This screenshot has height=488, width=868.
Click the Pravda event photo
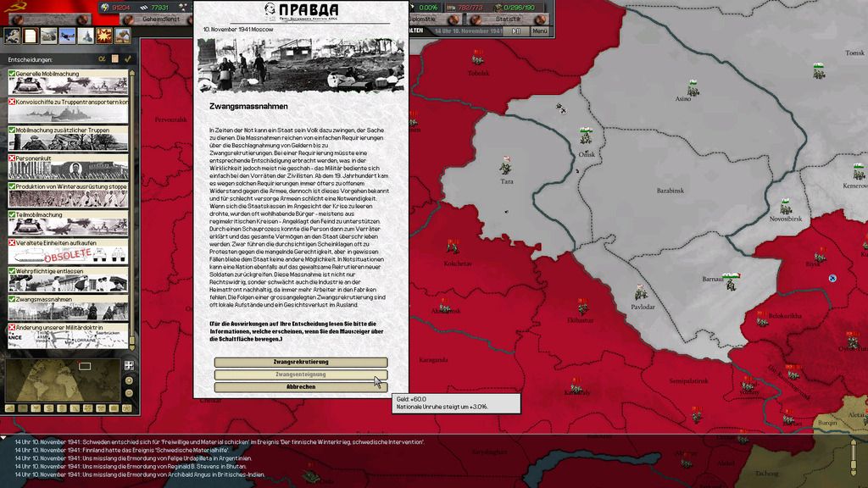tap(301, 64)
